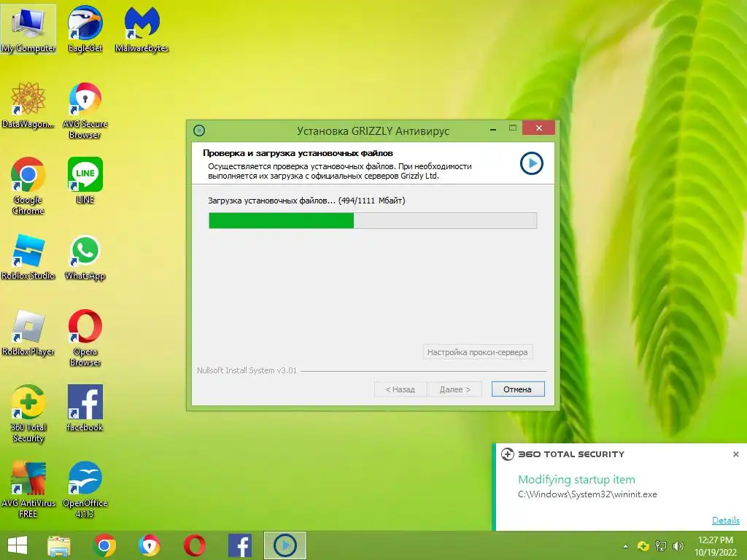Click the download status text 494/1111
Screen dimensions: 747x560
pyautogui.click(x=307, y=201)
